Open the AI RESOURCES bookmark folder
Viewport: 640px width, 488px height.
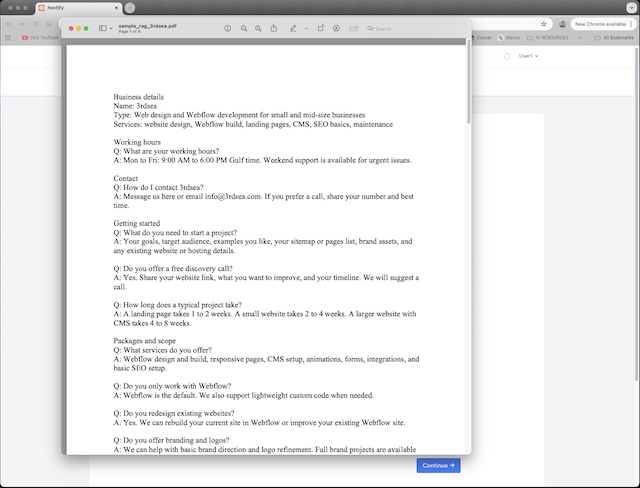point(548,38)
